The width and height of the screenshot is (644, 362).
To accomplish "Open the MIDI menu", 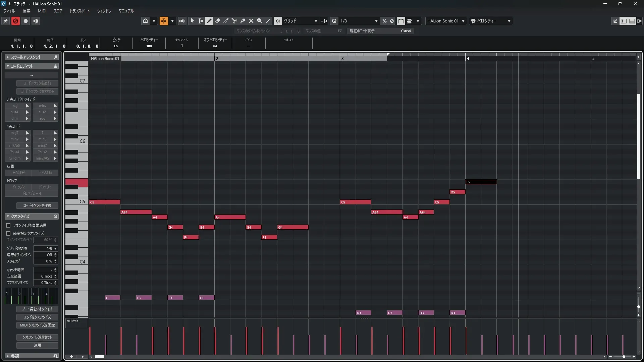I will tap(42, 11).
